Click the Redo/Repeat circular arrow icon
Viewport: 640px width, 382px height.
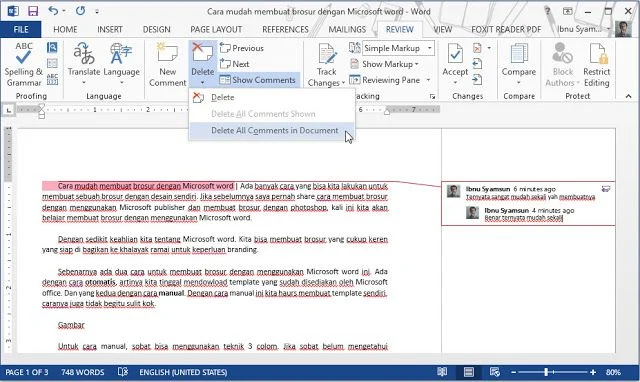coord(80,11)
